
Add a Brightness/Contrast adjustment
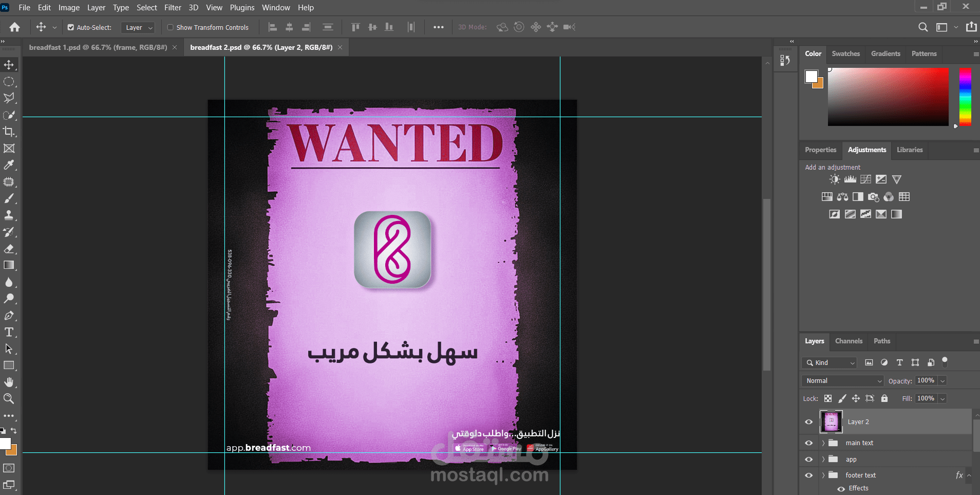pos(835,179)
